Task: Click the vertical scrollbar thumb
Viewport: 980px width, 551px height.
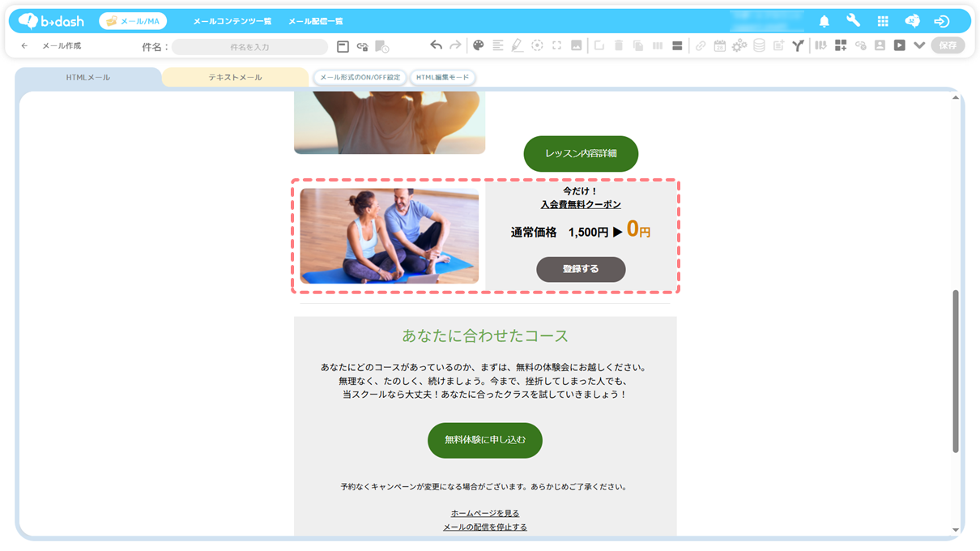Action: click(956, 371)
